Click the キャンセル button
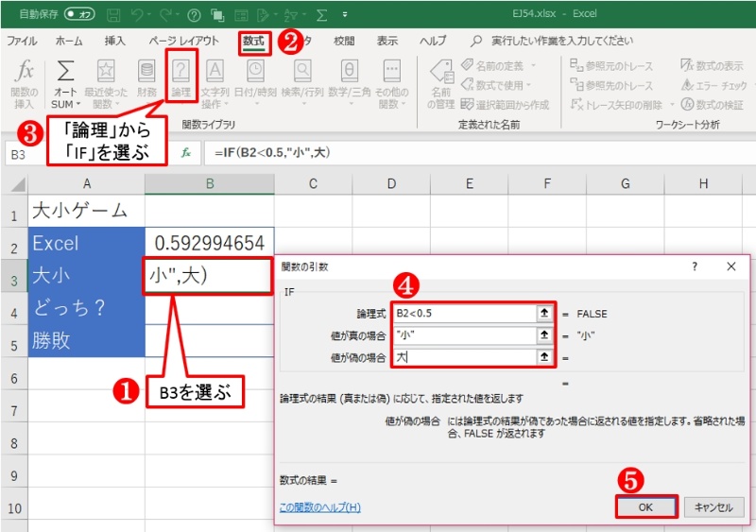The height and width of the screenshot is (532, 756). 713,507
